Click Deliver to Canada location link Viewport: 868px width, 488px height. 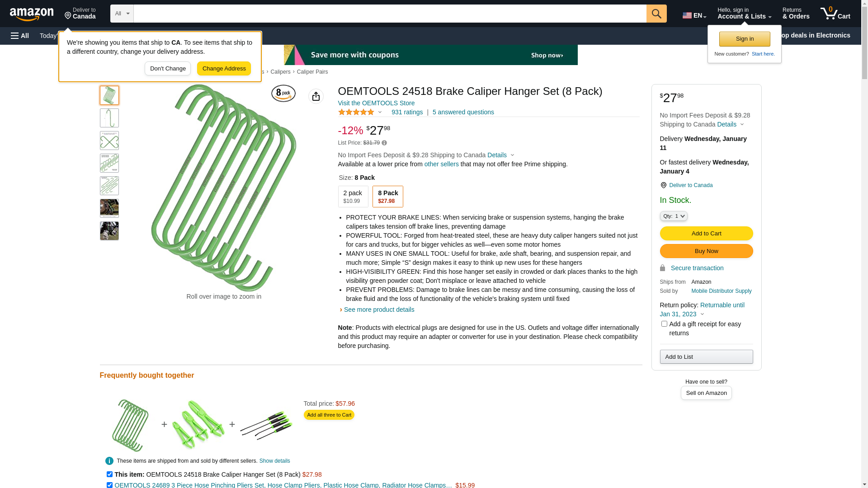[x=691, y=185]
